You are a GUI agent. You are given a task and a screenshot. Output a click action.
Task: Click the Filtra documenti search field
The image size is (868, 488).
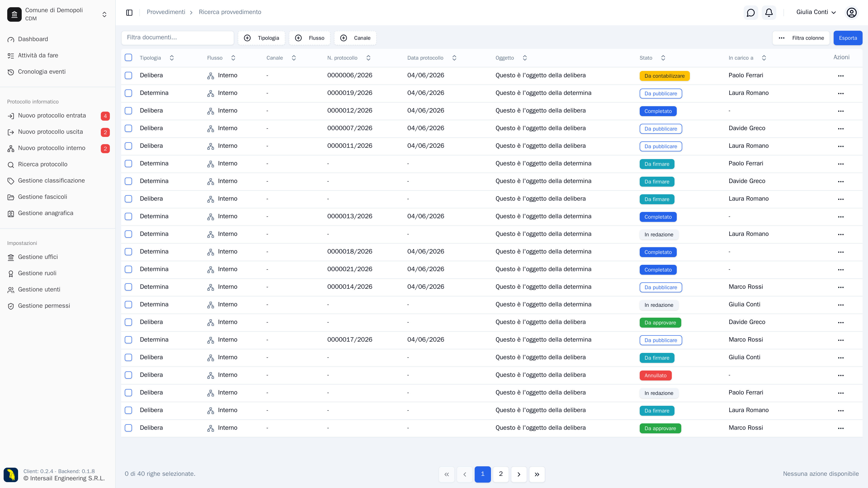[x=178, y=38]
